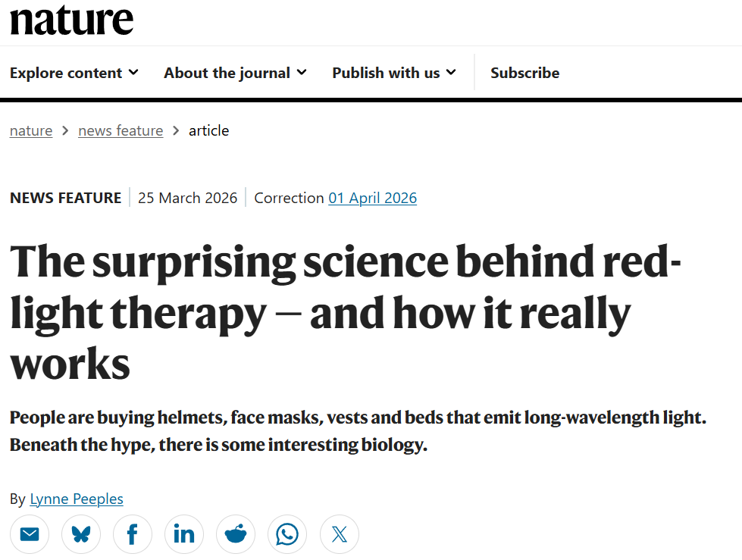This screenshot has height=560, width=742.
Task: Click the nature logo at top
Action: (71, 19)
